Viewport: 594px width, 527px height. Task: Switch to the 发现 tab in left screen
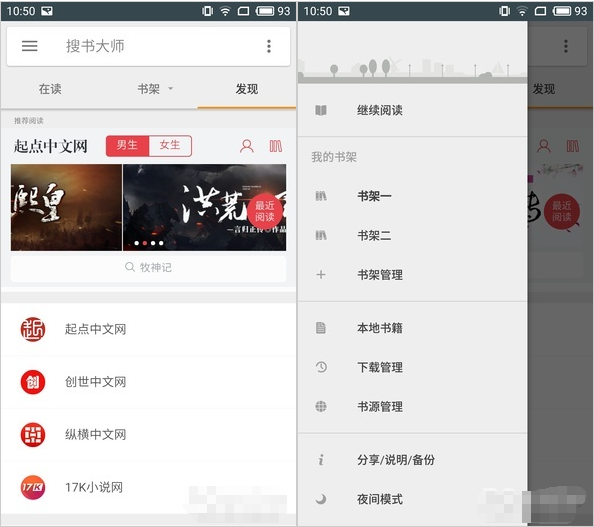coord(247,89)
